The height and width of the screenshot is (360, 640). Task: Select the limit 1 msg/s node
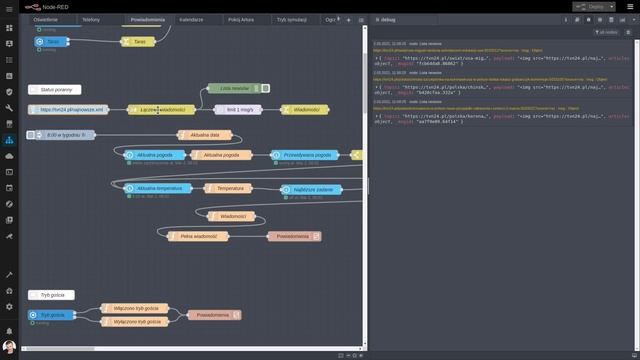(x=238, y=109)
